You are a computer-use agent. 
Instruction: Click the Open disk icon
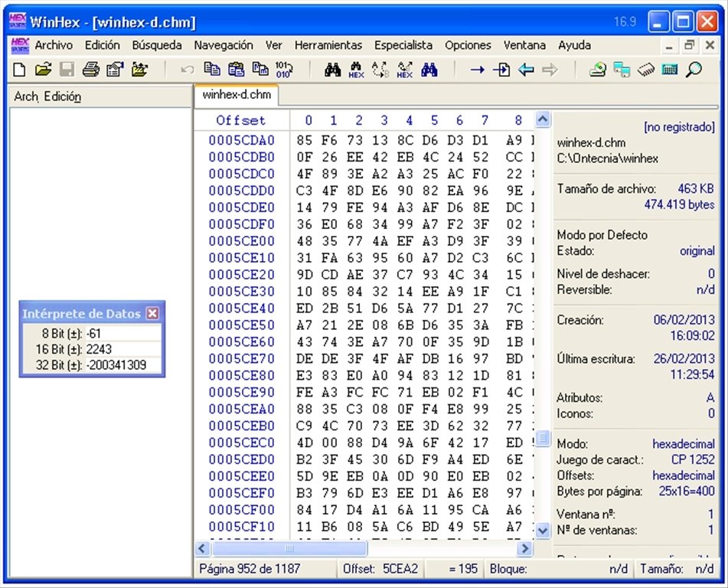click(x=598, y=70)
